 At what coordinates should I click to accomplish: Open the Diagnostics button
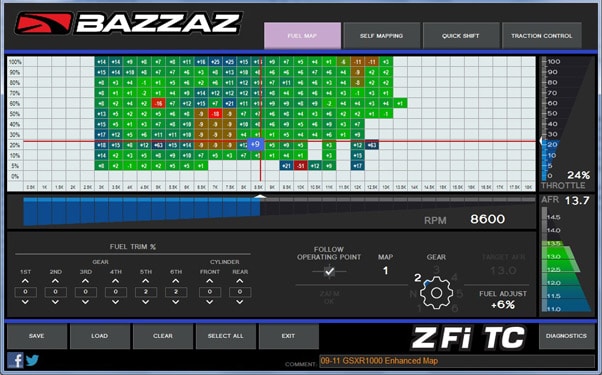point(566,336)
